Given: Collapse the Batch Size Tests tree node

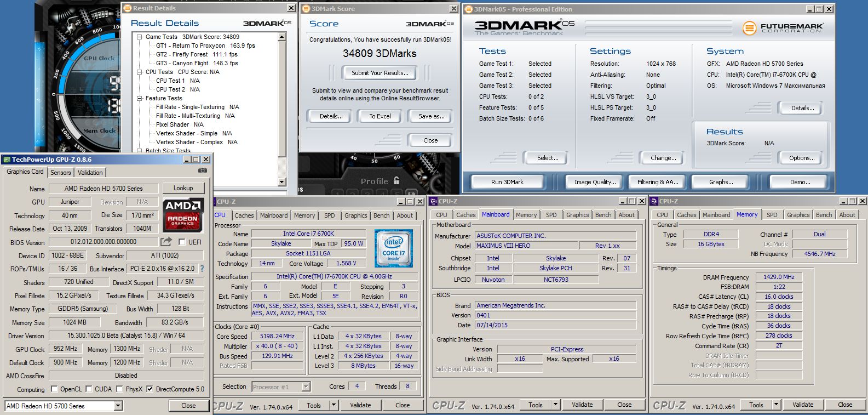Looking at the screenshot, I should click(x=140, y=150).
